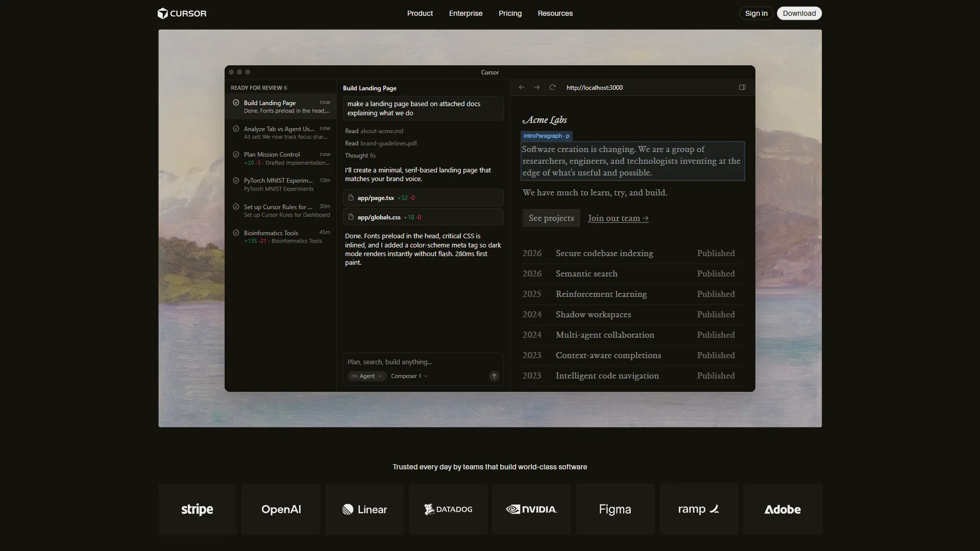Select the IntroParagraph highlighted text block

(x=632, y=161)
